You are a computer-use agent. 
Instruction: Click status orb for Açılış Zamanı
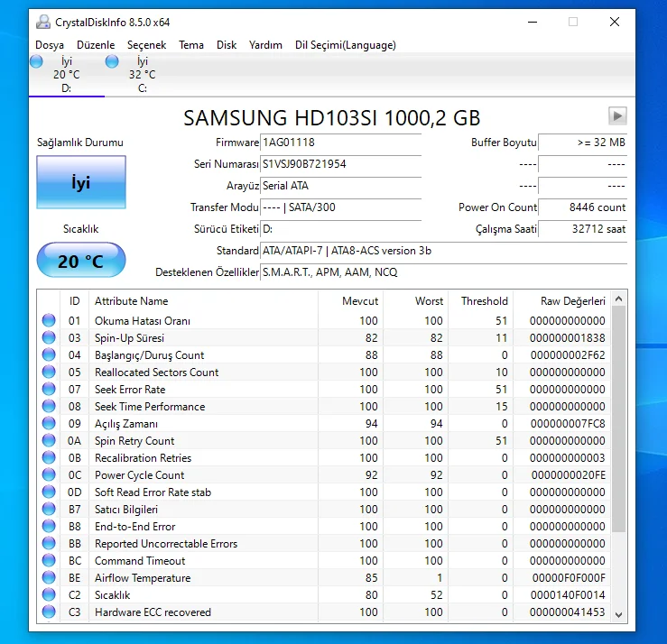pyautogui.click(x=49, y=423)
